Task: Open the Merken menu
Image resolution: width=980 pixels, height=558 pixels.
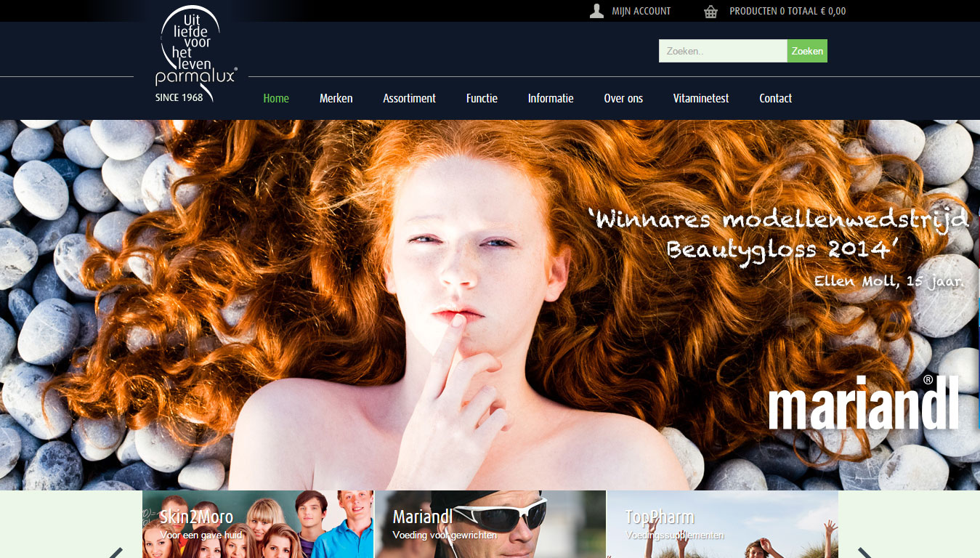Action: (336, 98)
